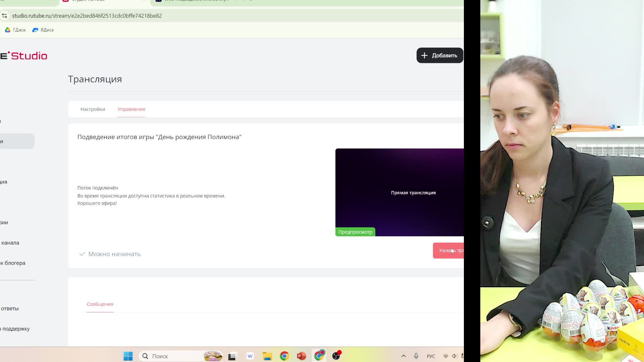This screenshot has height=362, width=644.
Task: Open the Task View taskbar icon
Action: (x=232, y=356)
